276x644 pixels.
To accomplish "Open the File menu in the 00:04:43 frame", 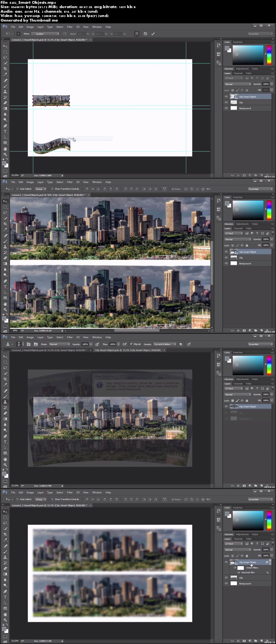I will click(13, 337).
